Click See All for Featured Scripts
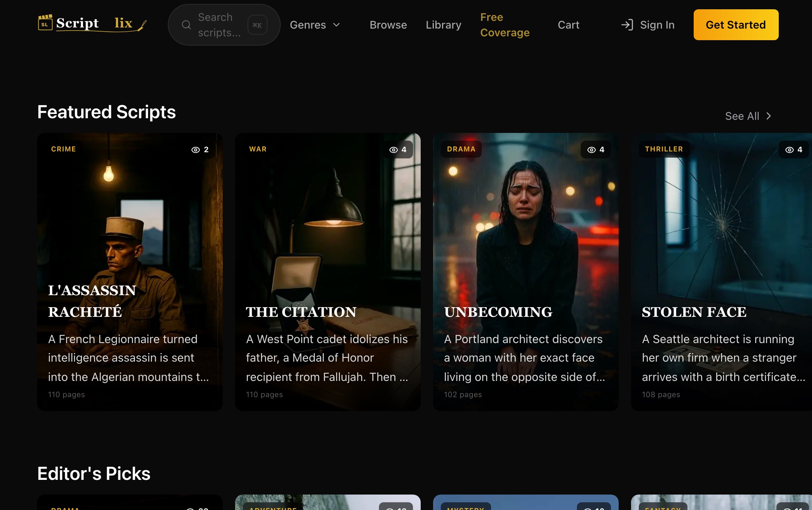The height and width of the screenshot is (510, 812). click(x=748, y=116)
